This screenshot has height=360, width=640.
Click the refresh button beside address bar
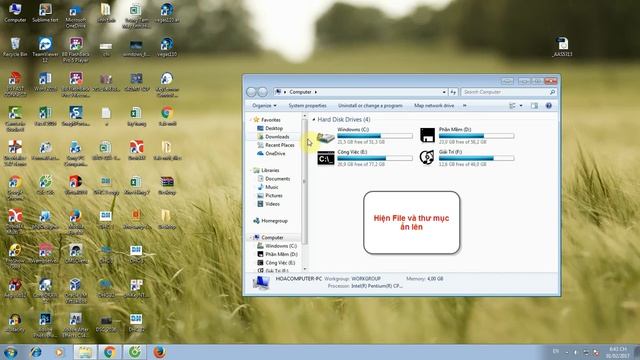pos(453,92)
